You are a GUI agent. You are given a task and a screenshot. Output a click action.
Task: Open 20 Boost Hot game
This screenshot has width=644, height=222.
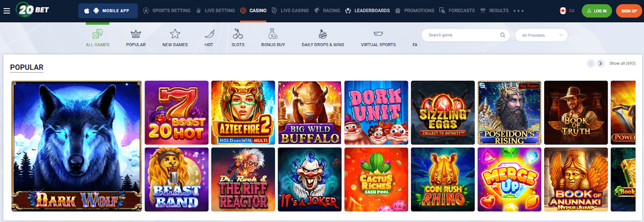[176, 113]
